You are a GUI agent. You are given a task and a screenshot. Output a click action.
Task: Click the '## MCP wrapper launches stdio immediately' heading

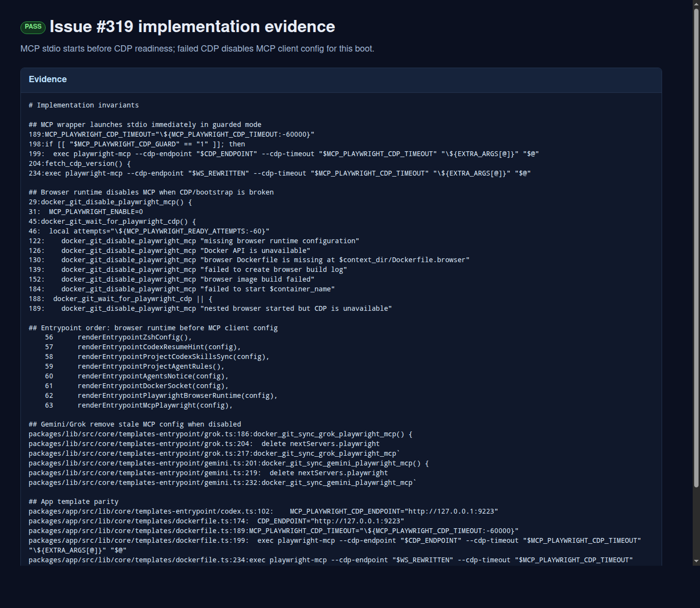coord(145,125)
